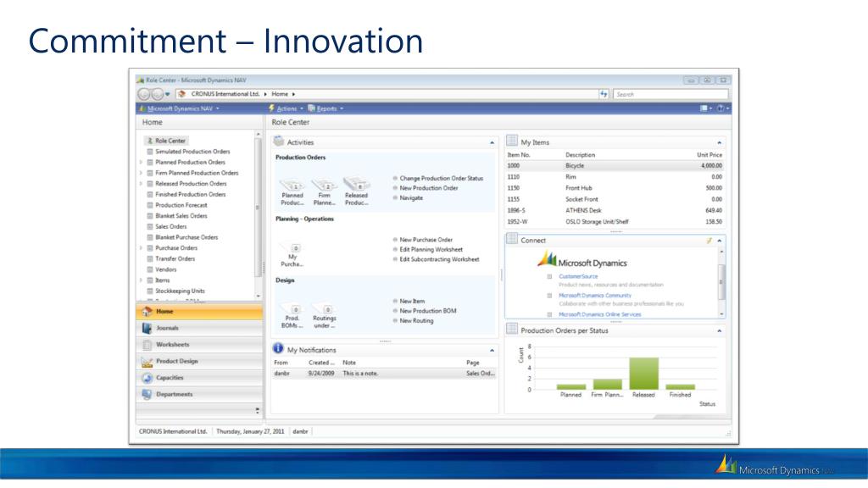868x488 pixels.
Task: Open the My Purchase orders cue
Action: (292, 248)
